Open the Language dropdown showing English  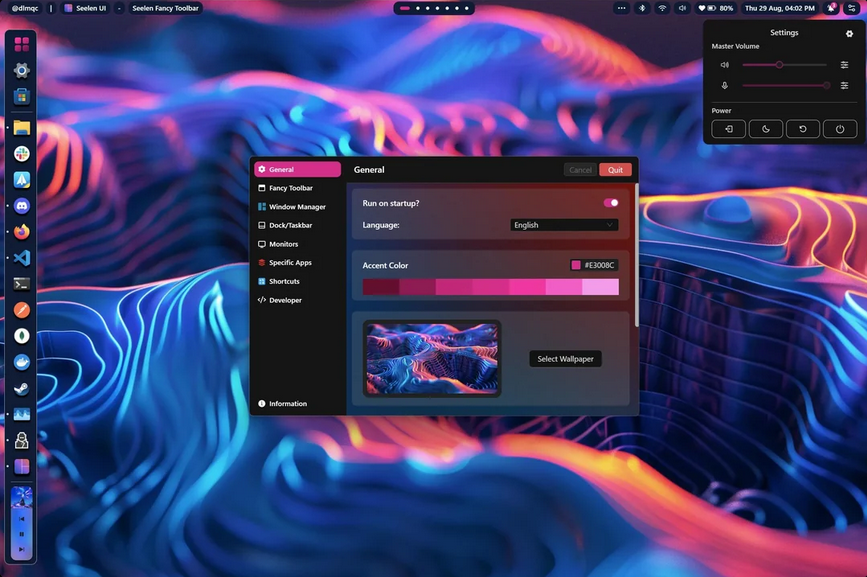tap(563, 225)
